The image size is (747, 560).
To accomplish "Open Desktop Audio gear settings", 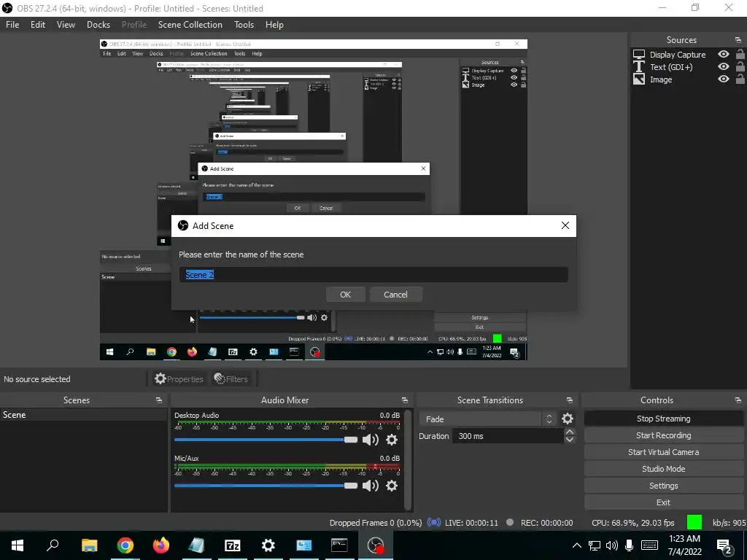I will (392, 440).
